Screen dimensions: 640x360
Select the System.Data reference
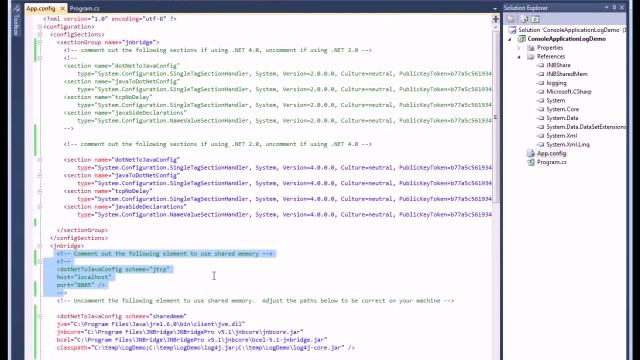coord(562,118)
